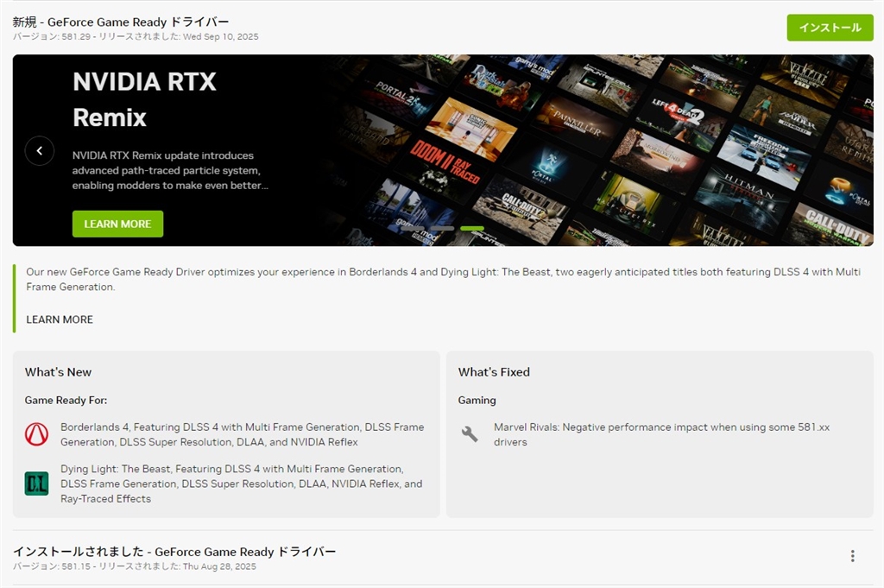Select the second carousel indicator dash
Viewport: 884px width, 588px height.
[442, 228]
